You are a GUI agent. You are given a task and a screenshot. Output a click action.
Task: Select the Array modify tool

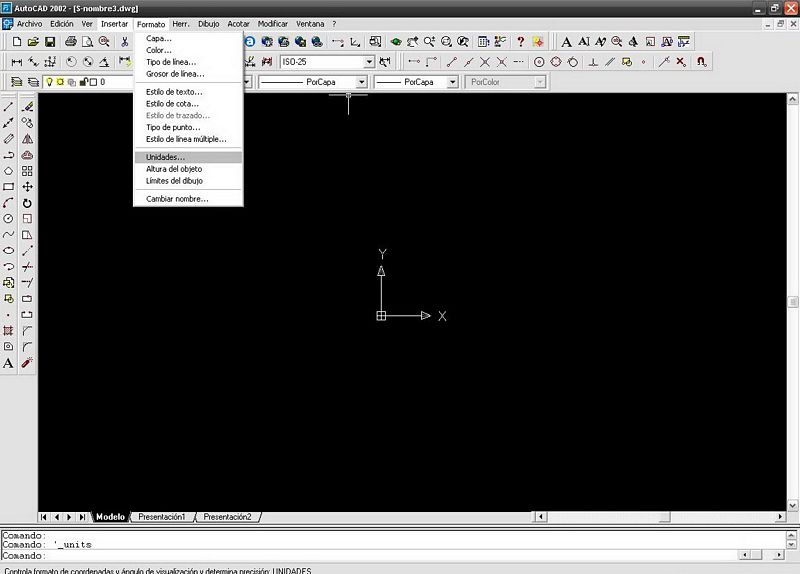[28, 171]
